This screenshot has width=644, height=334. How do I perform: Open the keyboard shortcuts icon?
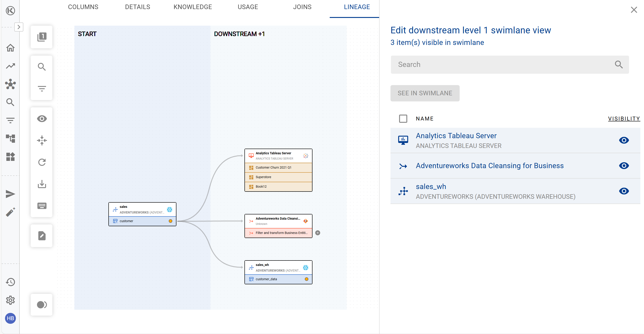click(x=42, y=206)
